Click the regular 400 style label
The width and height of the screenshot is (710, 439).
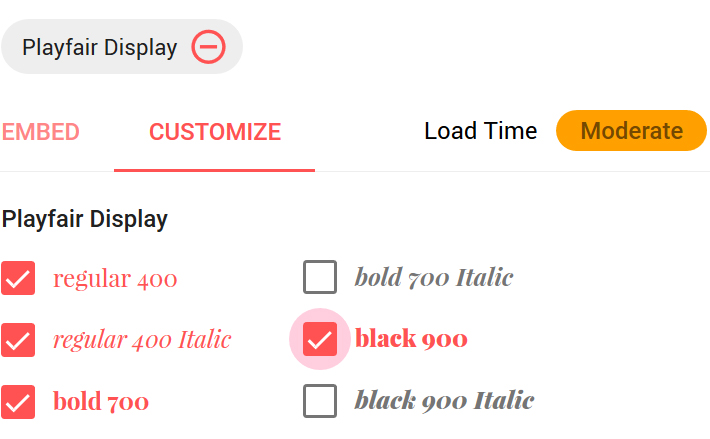coord(115,279)
